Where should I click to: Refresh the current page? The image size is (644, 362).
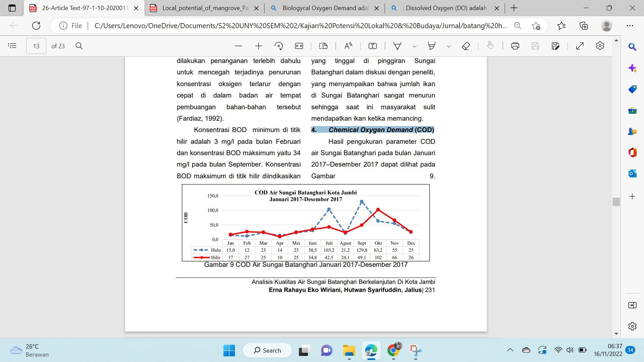coord(36,25)
